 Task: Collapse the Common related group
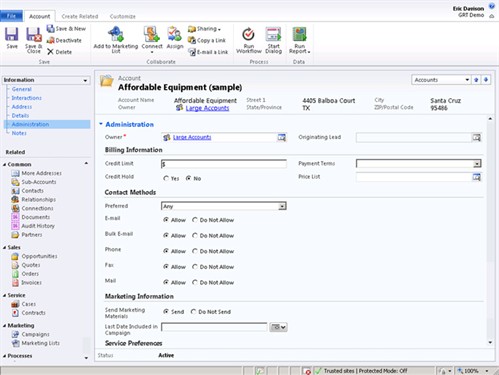pos(4,164)
